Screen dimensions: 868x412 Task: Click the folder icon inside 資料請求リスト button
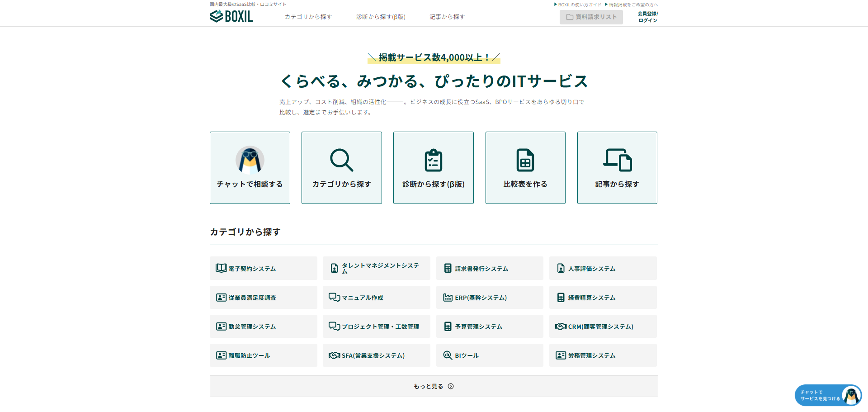pyautogui.click(x=569, y=17)
